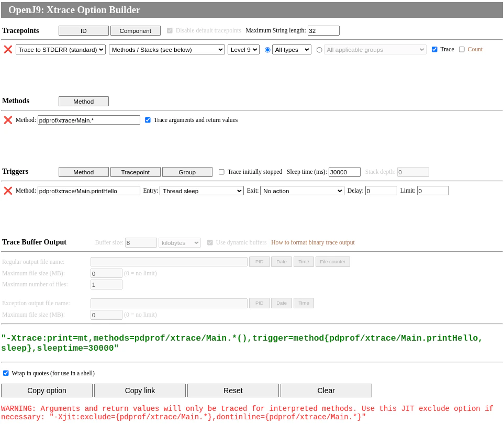This screenshot has width=504, height=424.
Task: Open the All applicable groups dropdown
Action: tap(375, 50)
